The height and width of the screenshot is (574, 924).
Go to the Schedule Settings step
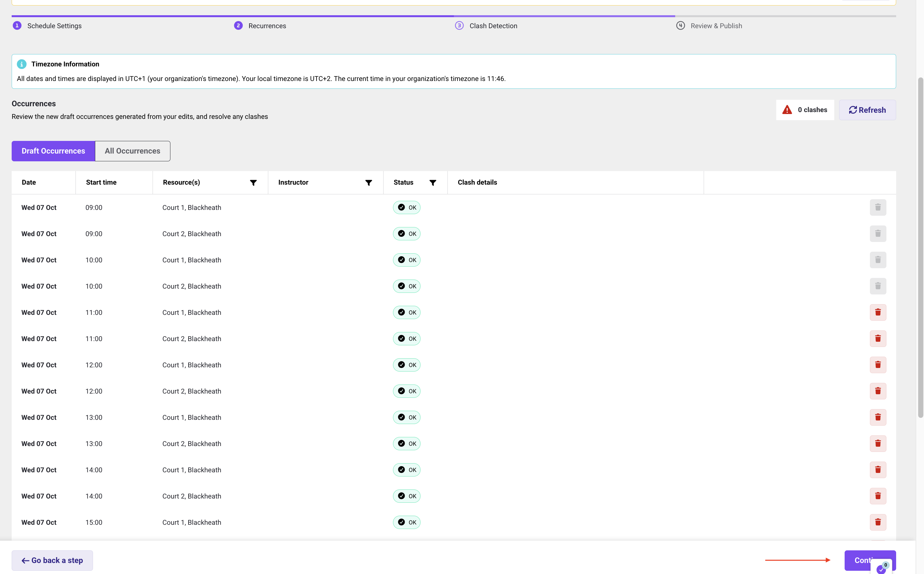tap(47, 26)
